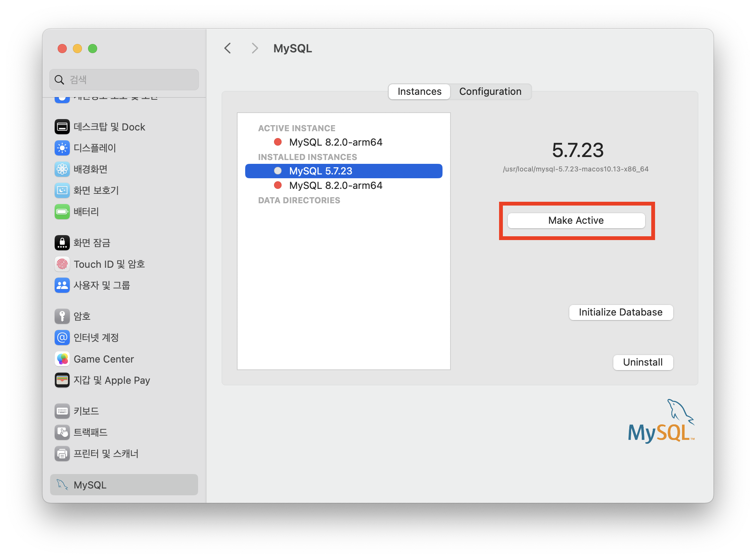Click the MySQL dolphin icon in sidebar

point(62,485)
